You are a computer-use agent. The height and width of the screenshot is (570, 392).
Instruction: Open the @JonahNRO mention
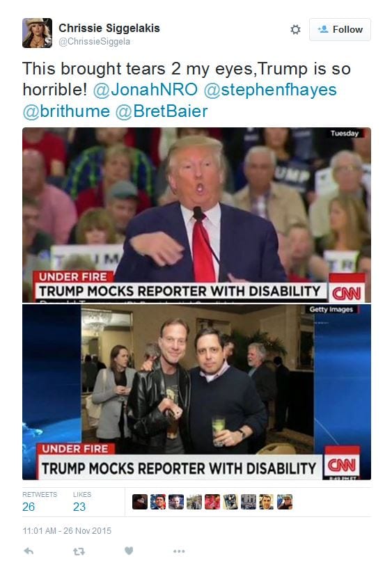(145, 90)
